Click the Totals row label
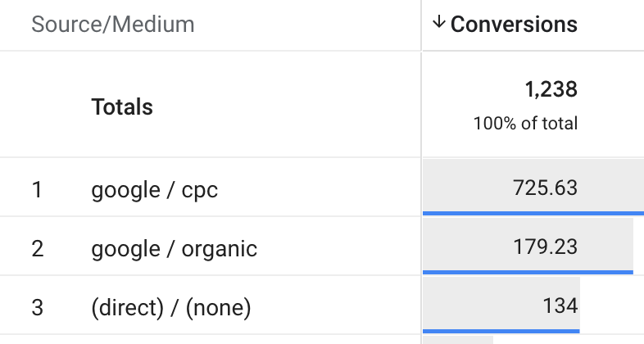The width and height of the screenshot is (644, 344). (122, 107)
